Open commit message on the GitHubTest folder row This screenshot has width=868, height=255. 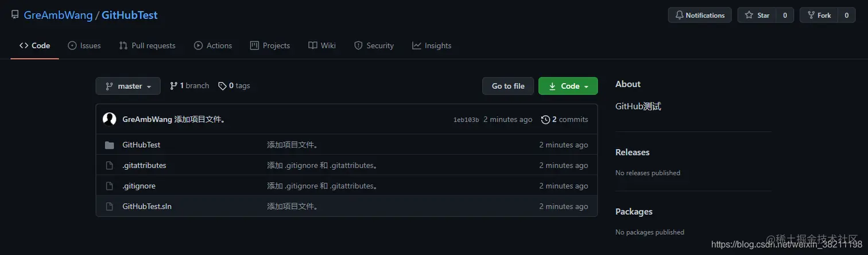[293, 145]
